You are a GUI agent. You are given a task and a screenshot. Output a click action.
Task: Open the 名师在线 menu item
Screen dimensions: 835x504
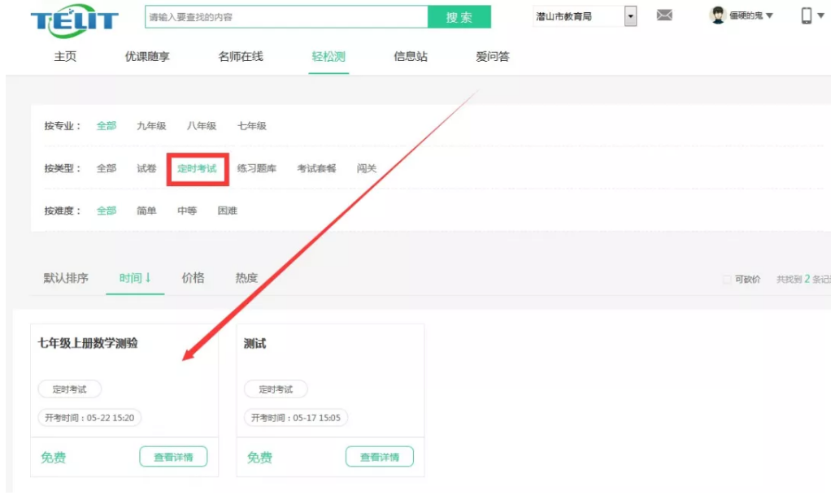click(x=241, y=57)
